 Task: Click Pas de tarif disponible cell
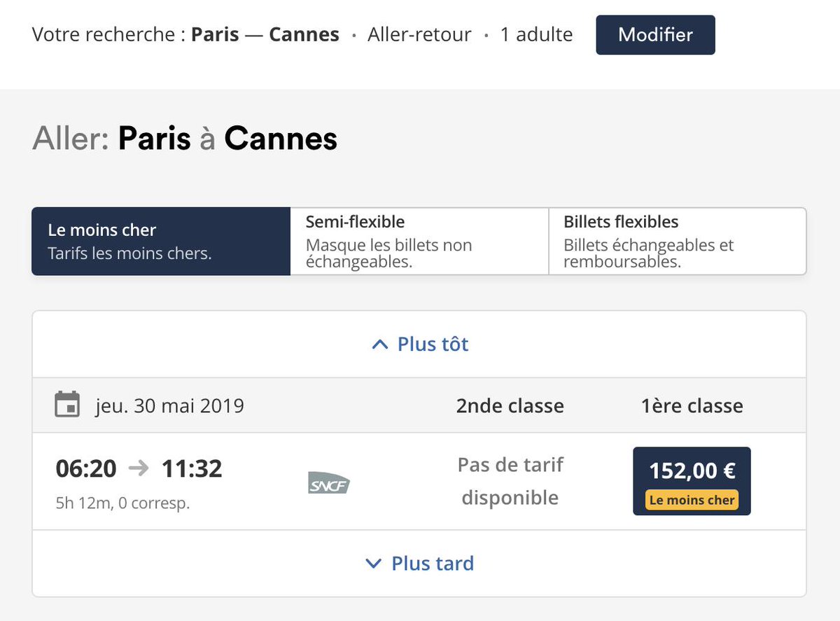(510, 481)
